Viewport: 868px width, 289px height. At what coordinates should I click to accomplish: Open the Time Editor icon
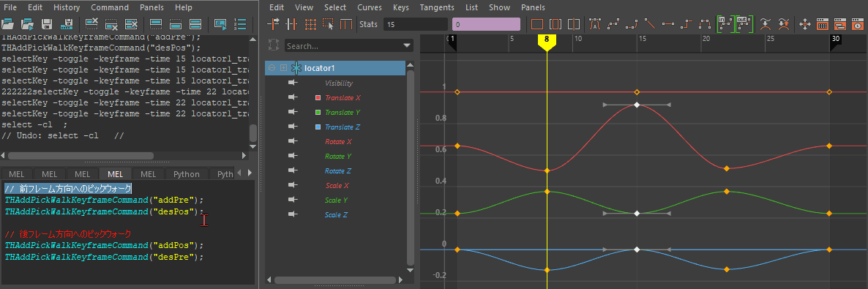click(857, 24)
